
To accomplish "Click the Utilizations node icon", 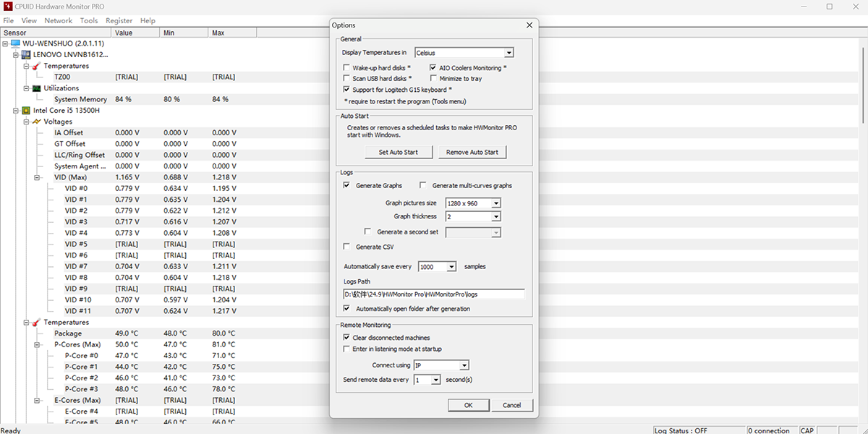I will 37,88.
